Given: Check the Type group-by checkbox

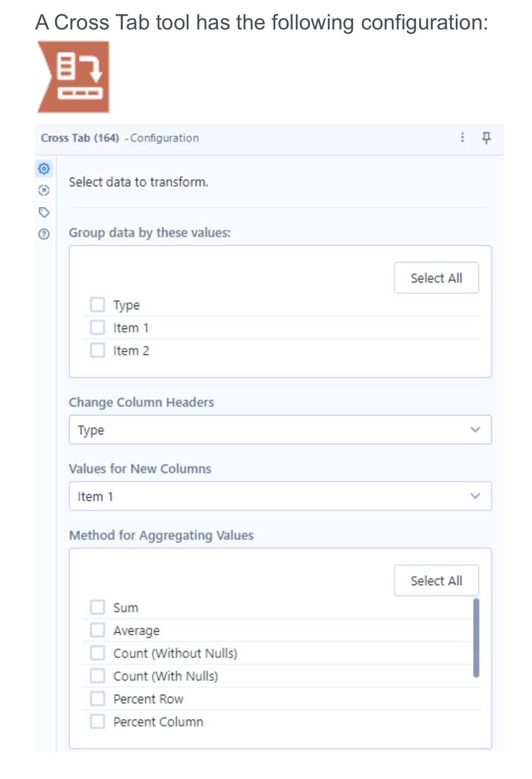Looking at the screenshot, I should (97, 305).
